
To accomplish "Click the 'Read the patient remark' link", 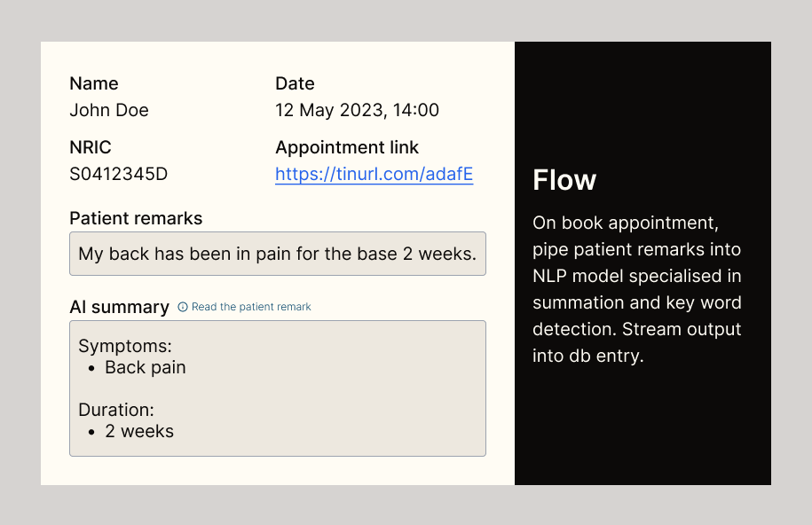I will [251, 307].
